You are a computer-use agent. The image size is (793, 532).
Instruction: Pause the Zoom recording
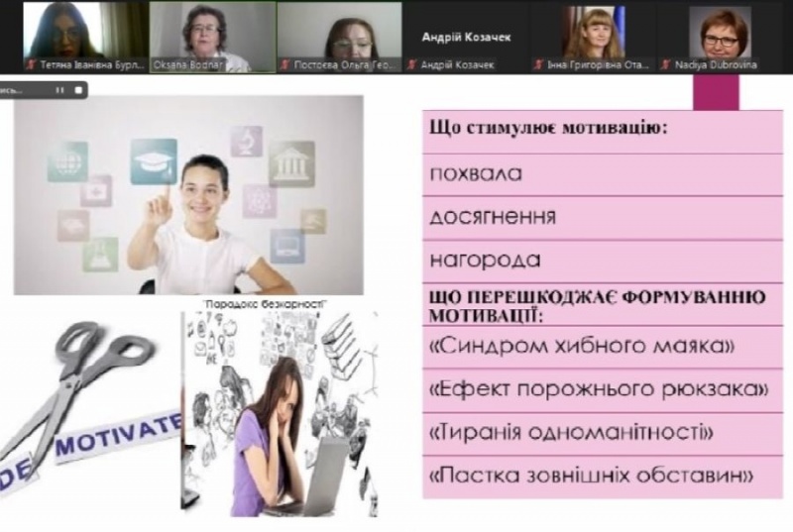point(59,90)
